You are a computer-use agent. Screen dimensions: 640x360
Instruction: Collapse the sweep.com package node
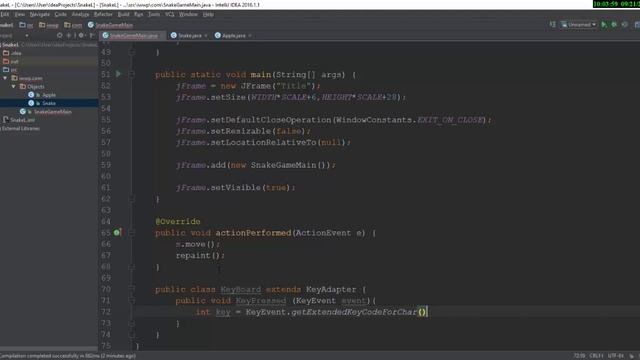(5, 78)
